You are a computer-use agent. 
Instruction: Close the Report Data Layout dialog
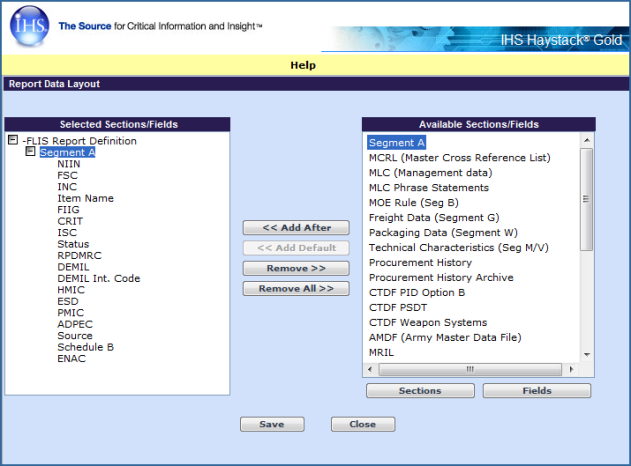(363, 424)
